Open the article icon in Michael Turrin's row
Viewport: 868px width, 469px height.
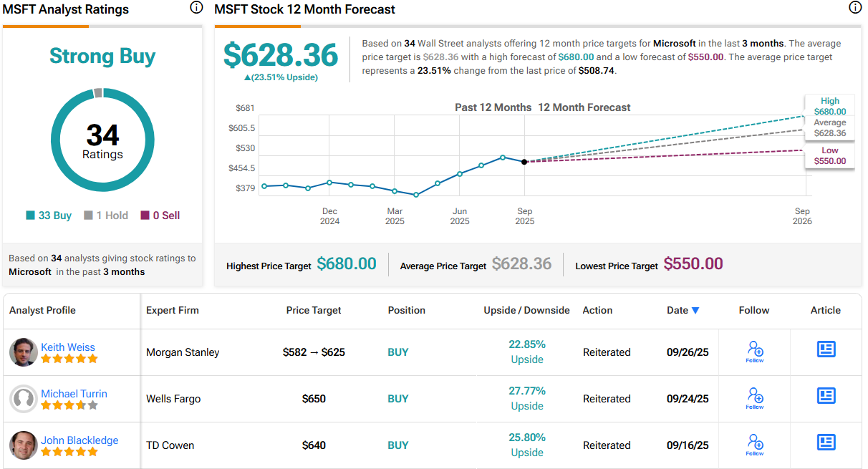tap(826, 395)
